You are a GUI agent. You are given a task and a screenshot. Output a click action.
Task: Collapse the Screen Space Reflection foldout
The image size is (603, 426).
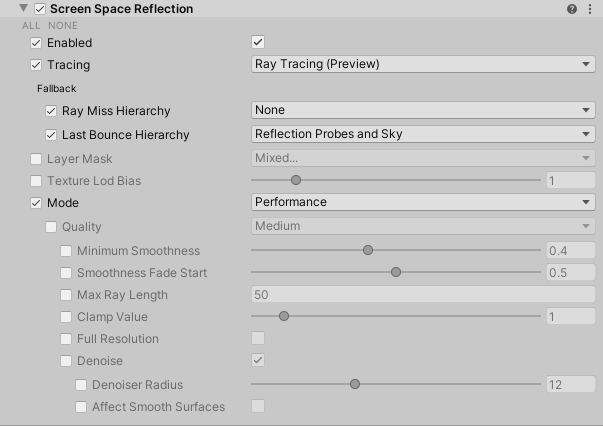point(23,9)
